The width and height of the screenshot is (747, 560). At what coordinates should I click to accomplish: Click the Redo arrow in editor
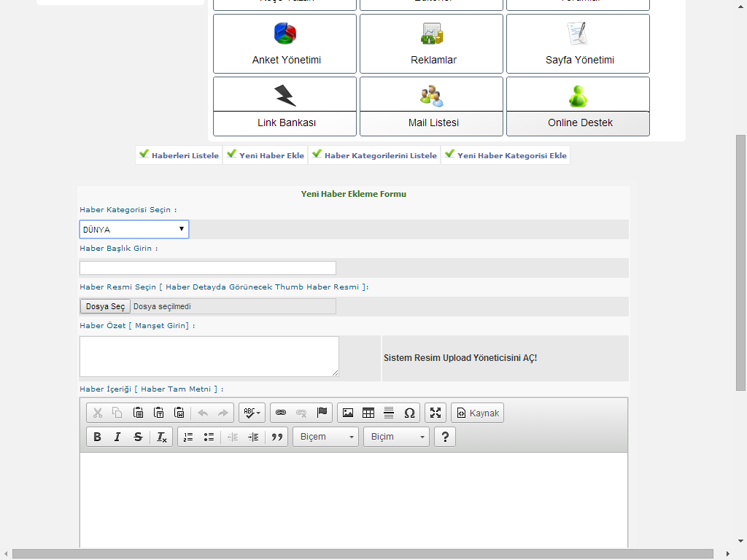(223, 413)
